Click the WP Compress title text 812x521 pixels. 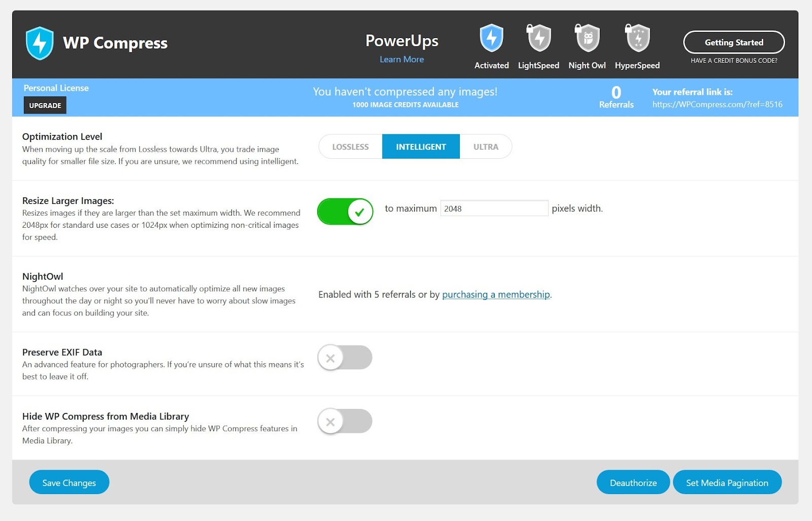coord(115,43)
